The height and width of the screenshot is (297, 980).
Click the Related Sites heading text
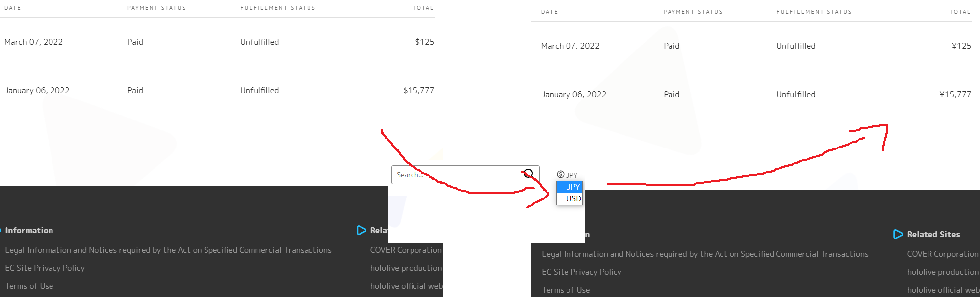(x=933, y=234)
